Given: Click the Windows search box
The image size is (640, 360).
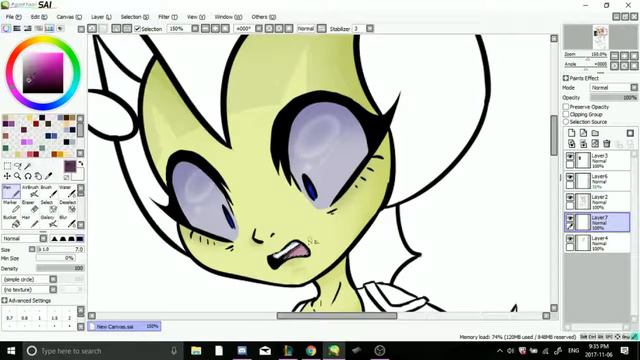Looking at the screenshot, I should (x=102, y=351).
